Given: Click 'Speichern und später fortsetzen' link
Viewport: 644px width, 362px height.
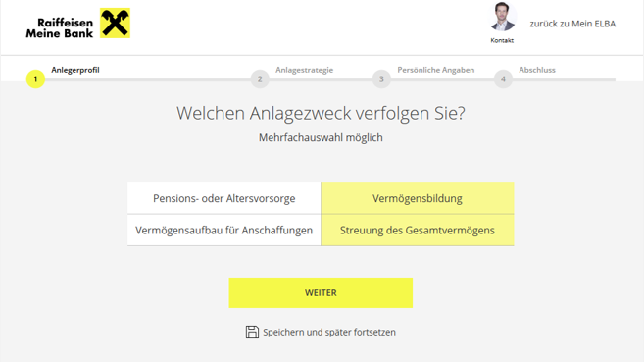Looking at the screenshot, I should tap(329, 332).
